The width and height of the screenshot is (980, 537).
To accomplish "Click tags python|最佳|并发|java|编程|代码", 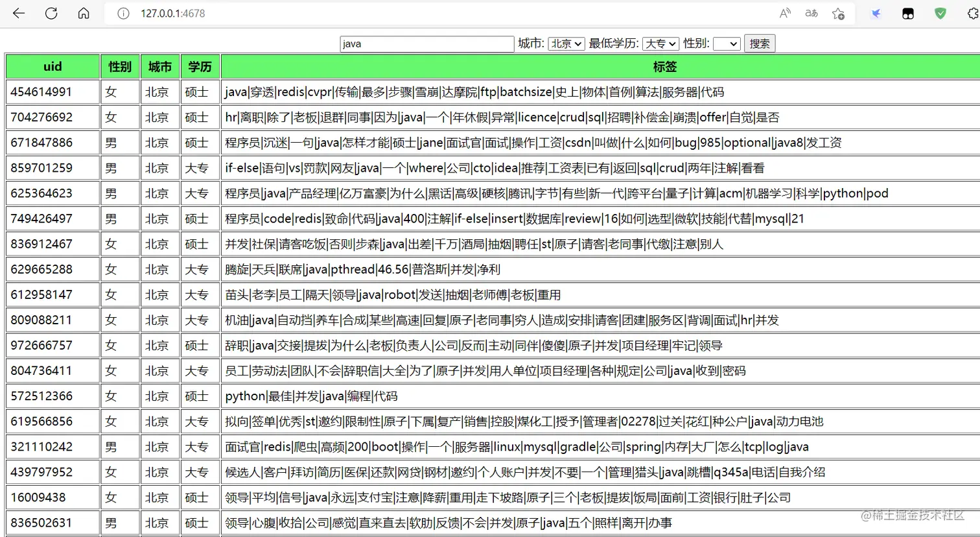I will click(600, 396).
